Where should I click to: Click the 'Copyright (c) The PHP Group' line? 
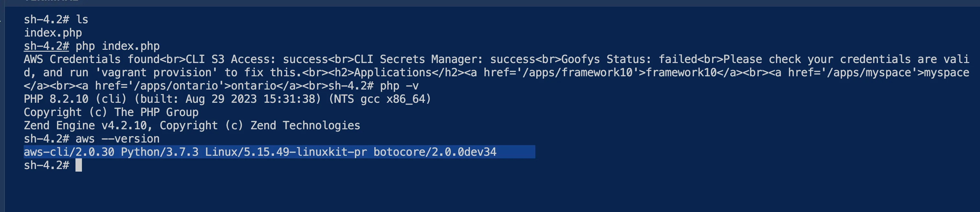[111, 112]
